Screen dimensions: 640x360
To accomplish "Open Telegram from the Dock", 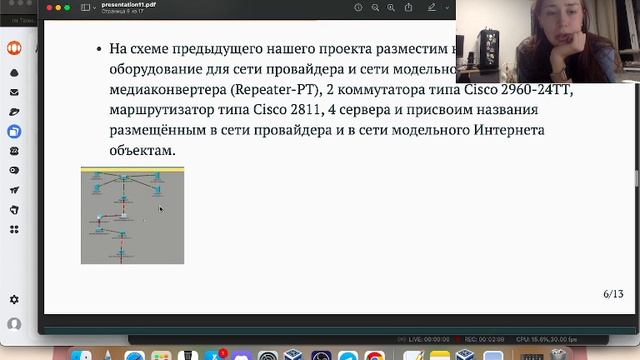I will pyautogui.click(x=348, y=355).
